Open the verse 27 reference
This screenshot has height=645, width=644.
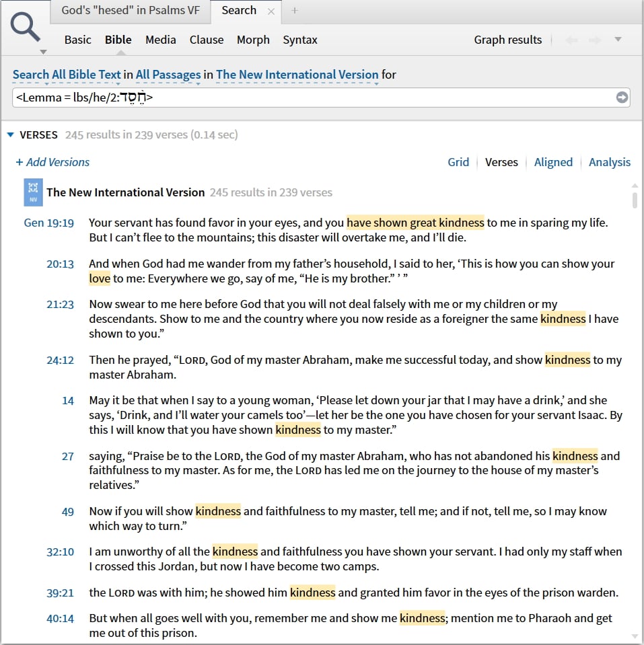pos(68,457)
